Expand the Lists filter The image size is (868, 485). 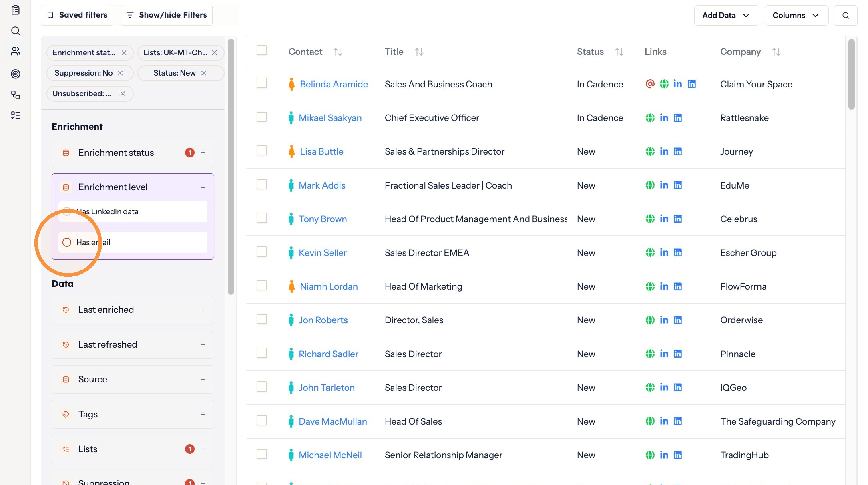(x=203, y=449)
